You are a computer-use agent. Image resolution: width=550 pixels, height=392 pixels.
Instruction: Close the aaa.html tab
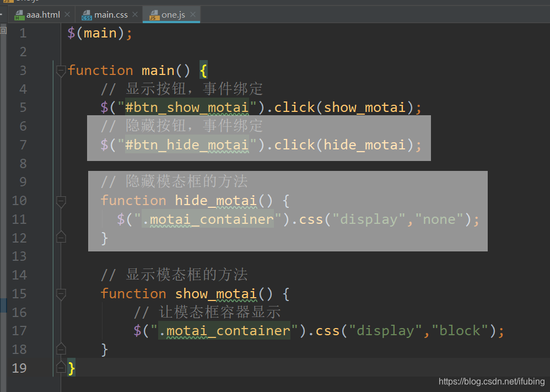pyautogui.click(x=67, y=15)
